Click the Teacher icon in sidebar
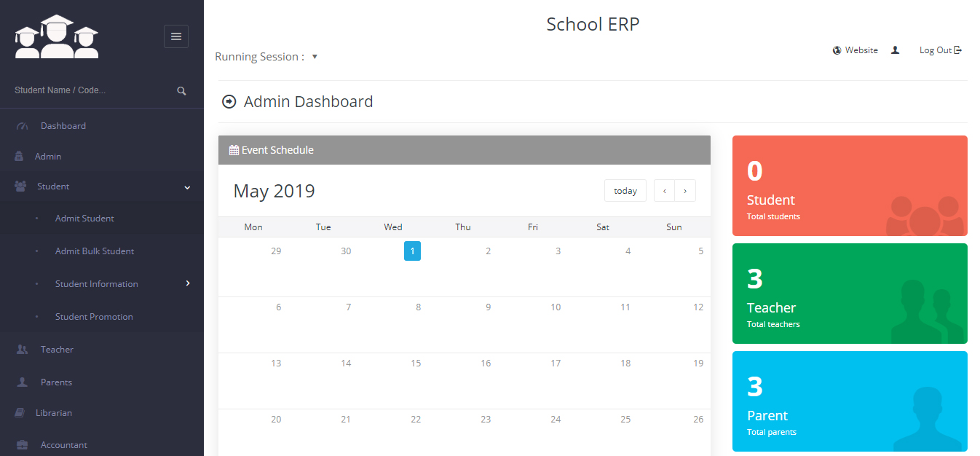The image size is (980, 456). point(22,350)
